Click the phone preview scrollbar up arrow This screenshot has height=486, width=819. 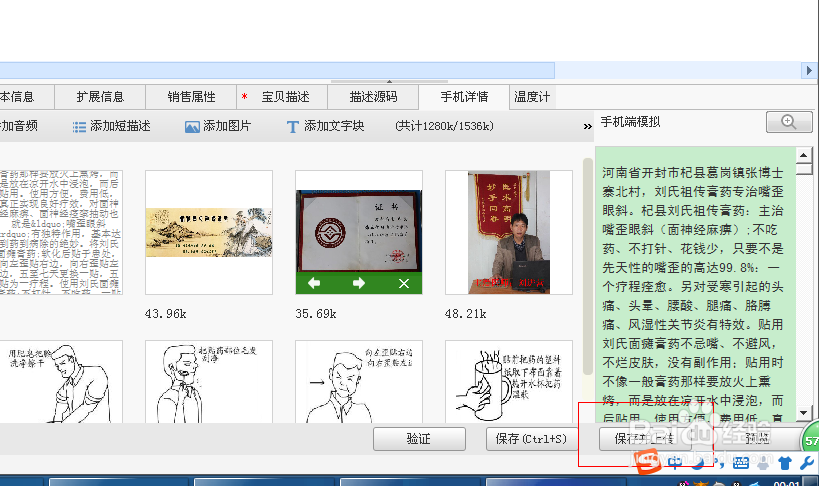point(803,155)
